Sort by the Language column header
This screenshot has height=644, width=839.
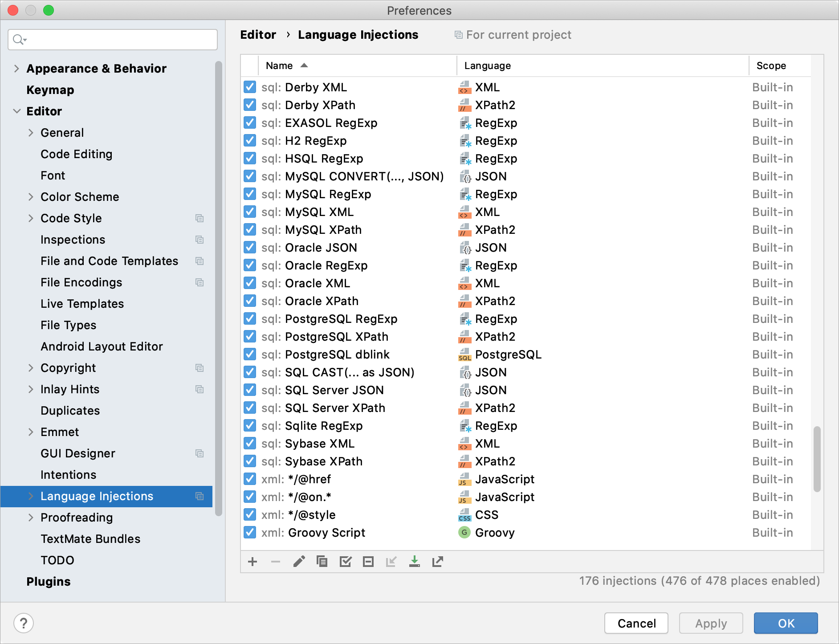(x=603, y=65)
